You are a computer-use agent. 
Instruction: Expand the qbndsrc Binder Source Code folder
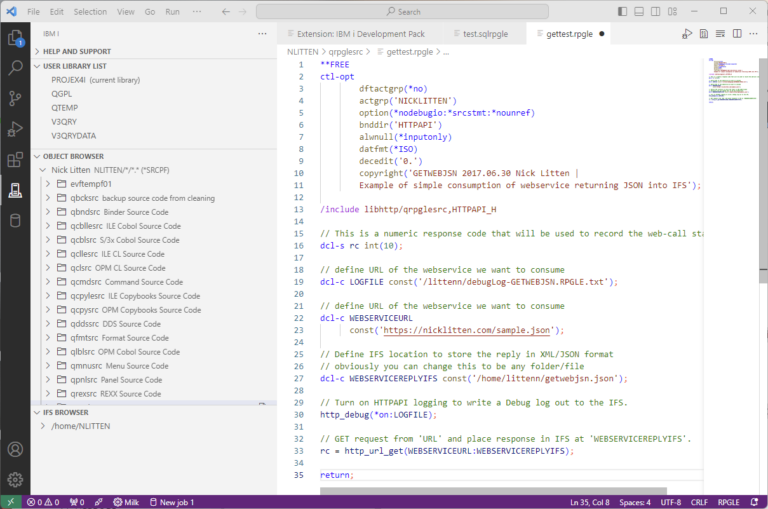point(48,212)
